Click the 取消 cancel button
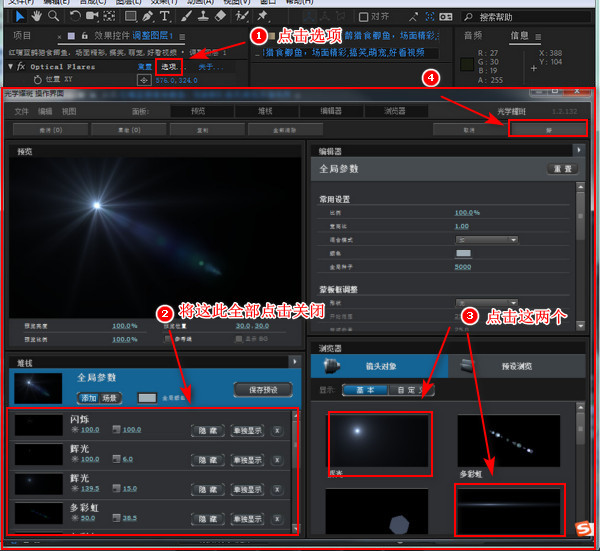 469,130
